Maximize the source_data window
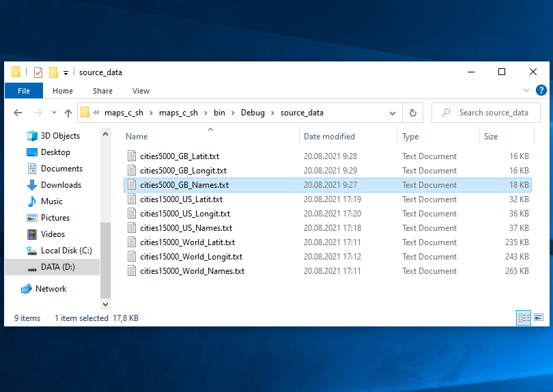Viewport: 553px width, 392px height. click(x=502, y=72)
